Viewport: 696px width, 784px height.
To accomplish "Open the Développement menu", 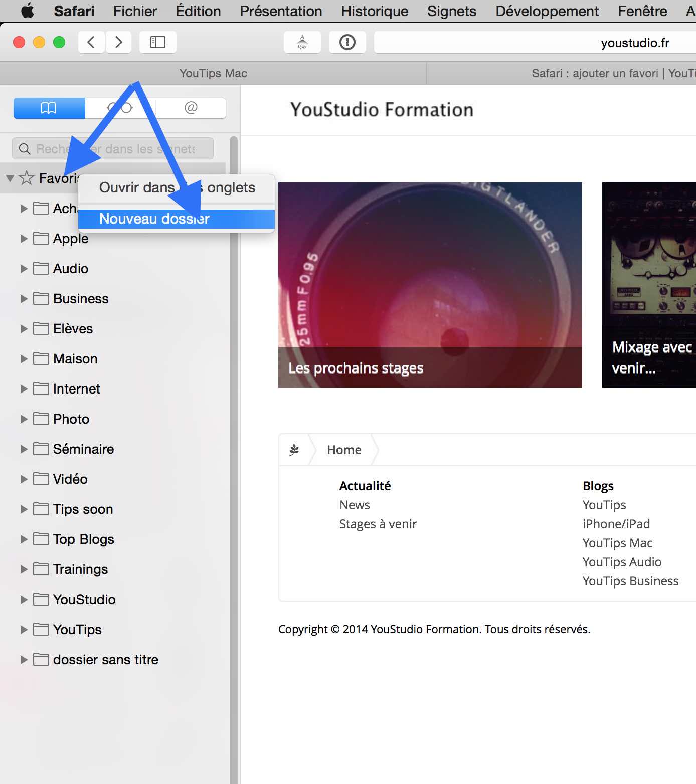I will tap(547, 11).
